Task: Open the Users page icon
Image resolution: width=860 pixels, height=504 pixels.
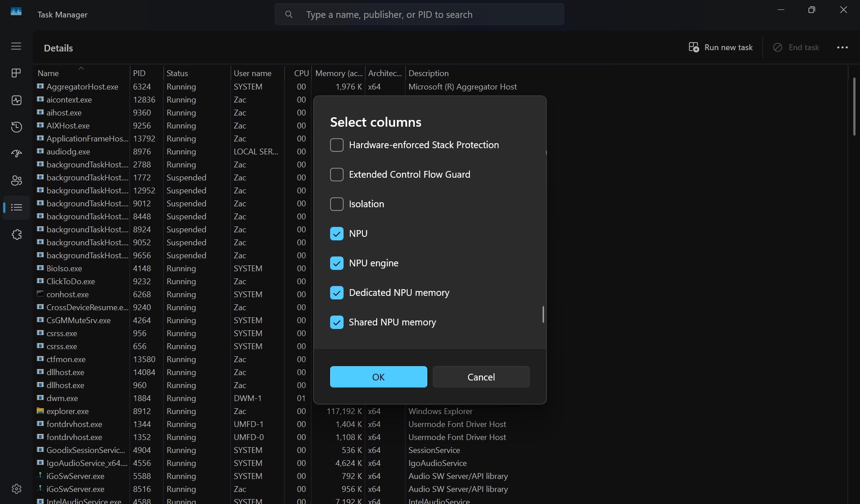Action: point(16,181)
